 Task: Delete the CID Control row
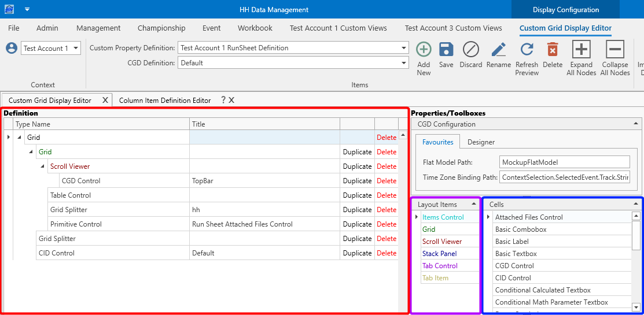pos(387,253)
